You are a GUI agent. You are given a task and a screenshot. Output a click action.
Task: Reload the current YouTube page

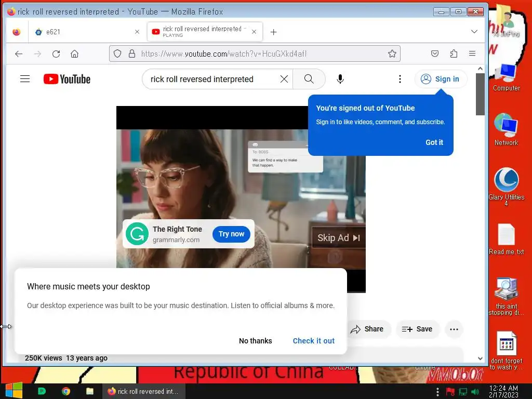tap(56, 54)
